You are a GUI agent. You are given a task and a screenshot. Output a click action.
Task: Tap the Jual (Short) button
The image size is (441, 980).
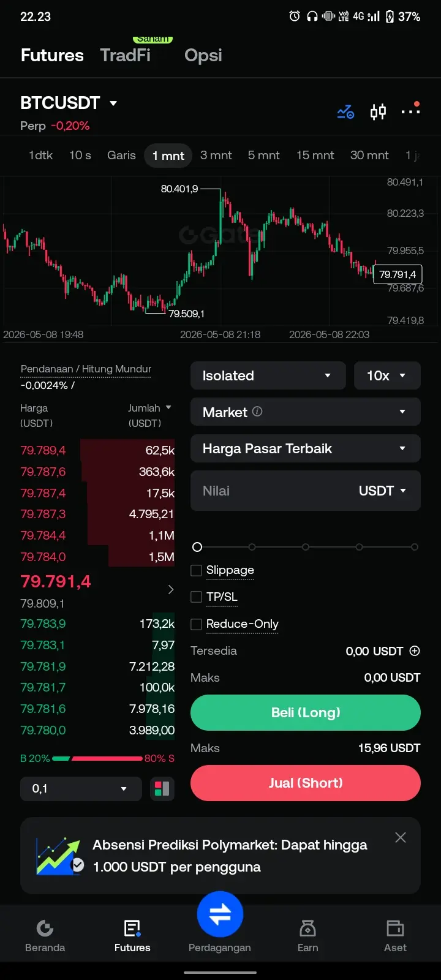tap(306, 783)
